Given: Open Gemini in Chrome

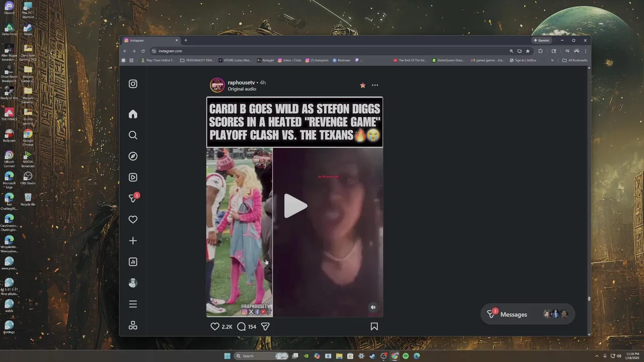Looking at the screenshot, I should 542,40.
